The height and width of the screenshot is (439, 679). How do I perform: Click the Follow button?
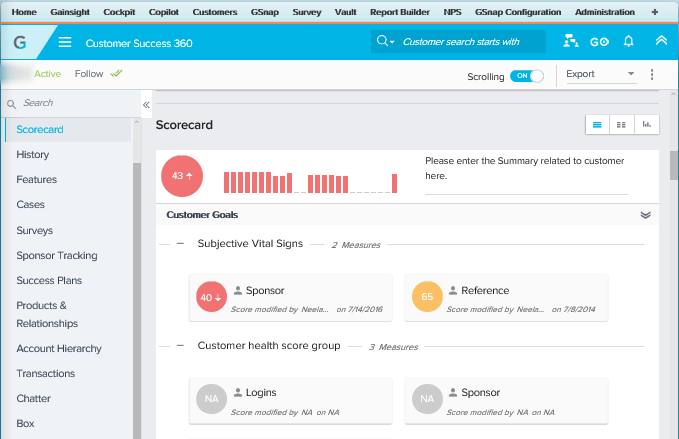tap(89, 74)
